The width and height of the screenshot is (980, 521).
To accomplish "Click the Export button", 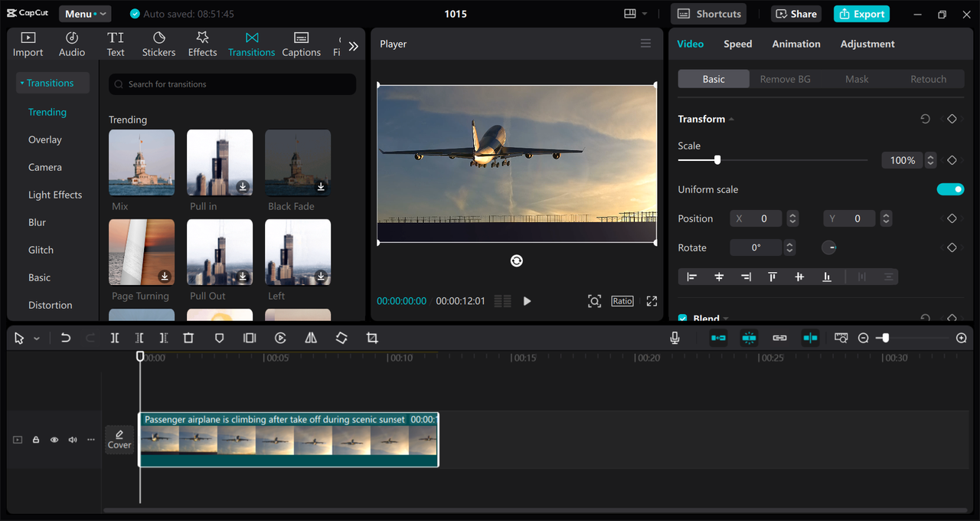I will tap(862, 14).
